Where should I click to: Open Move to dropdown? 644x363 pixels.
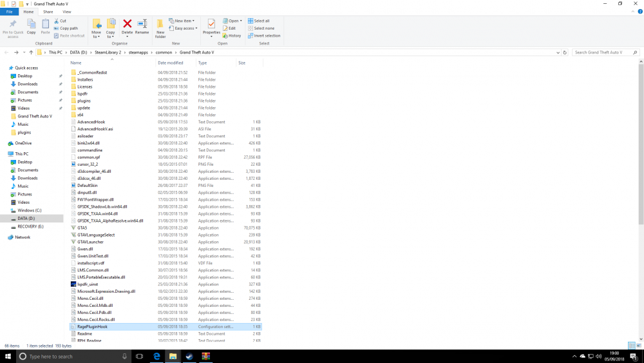tap(96, 28)
